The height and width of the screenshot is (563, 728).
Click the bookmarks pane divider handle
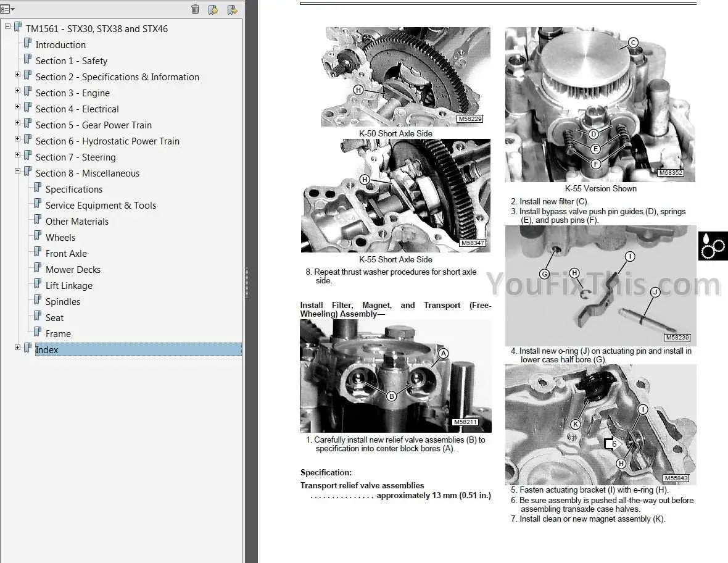click(247, 283)
